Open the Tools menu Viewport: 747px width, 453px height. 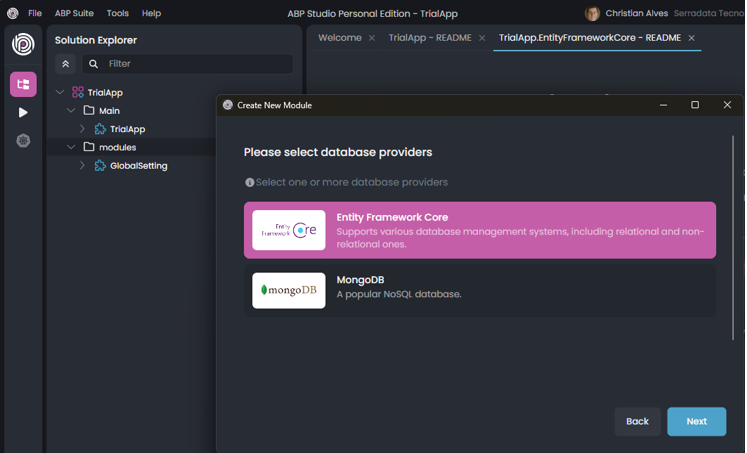(117, 14)
